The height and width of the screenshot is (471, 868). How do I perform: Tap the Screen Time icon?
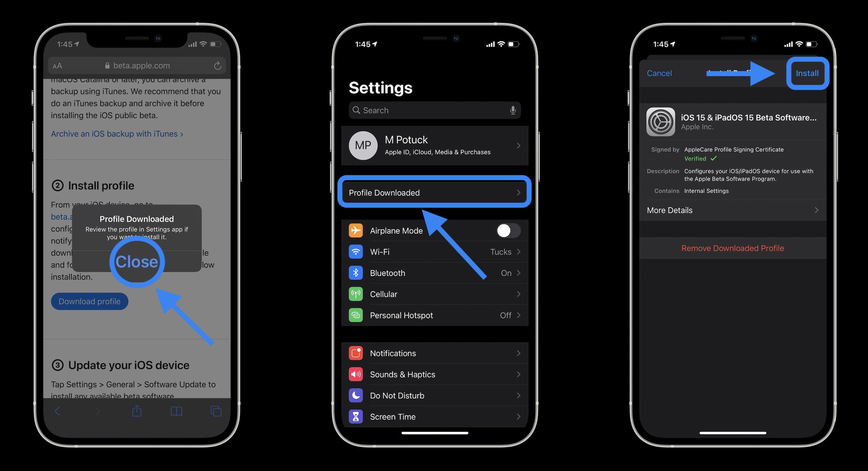tap(356, 416)
